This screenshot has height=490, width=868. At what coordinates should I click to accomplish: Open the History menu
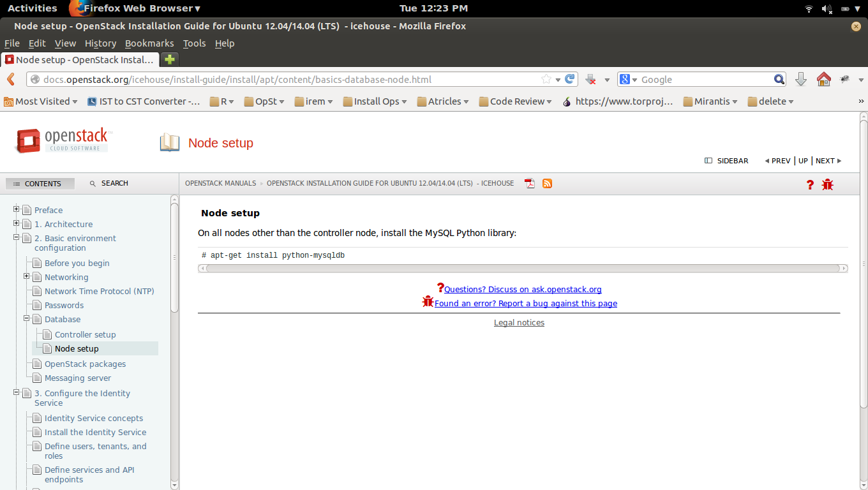click(100, 43)
